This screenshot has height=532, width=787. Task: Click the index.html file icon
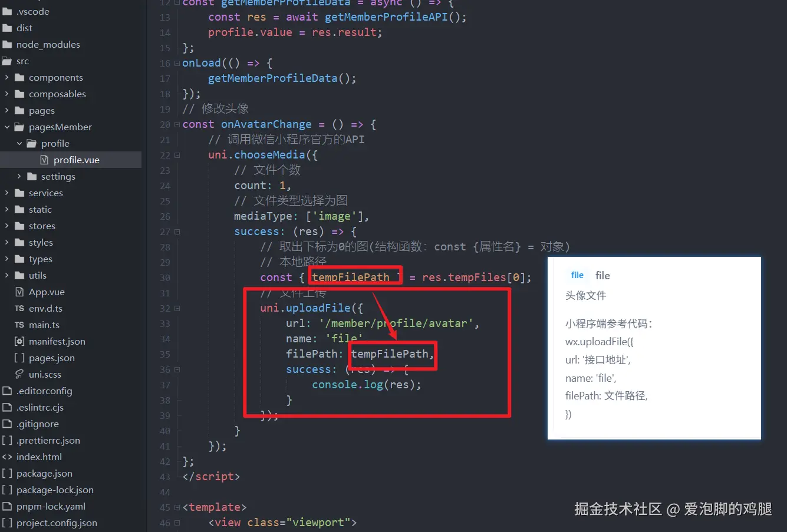pos(7,457)
